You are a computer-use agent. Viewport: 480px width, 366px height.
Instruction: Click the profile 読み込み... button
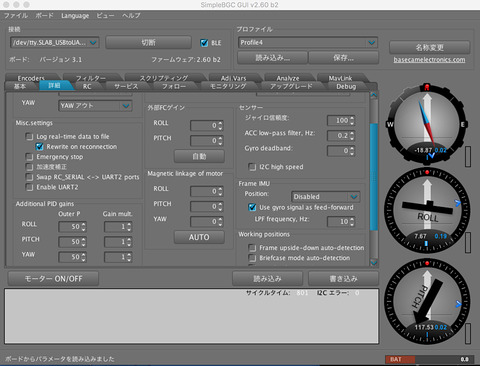click(x=272, y=58)
